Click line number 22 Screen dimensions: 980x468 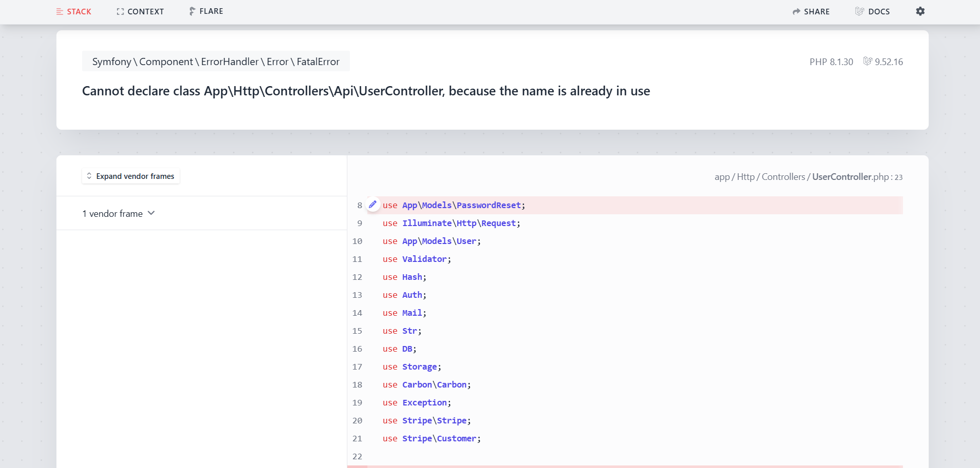tap(357, 456)
